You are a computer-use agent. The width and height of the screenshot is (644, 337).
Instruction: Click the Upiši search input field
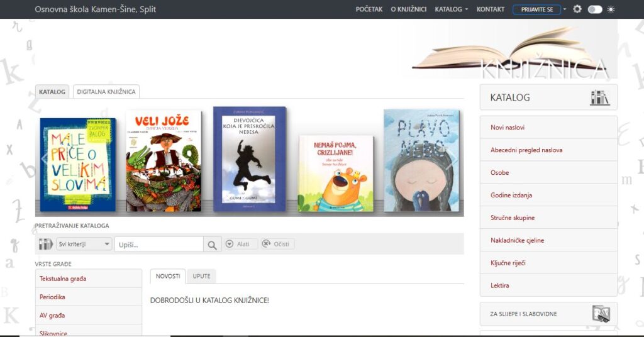(x=159, y=245)
